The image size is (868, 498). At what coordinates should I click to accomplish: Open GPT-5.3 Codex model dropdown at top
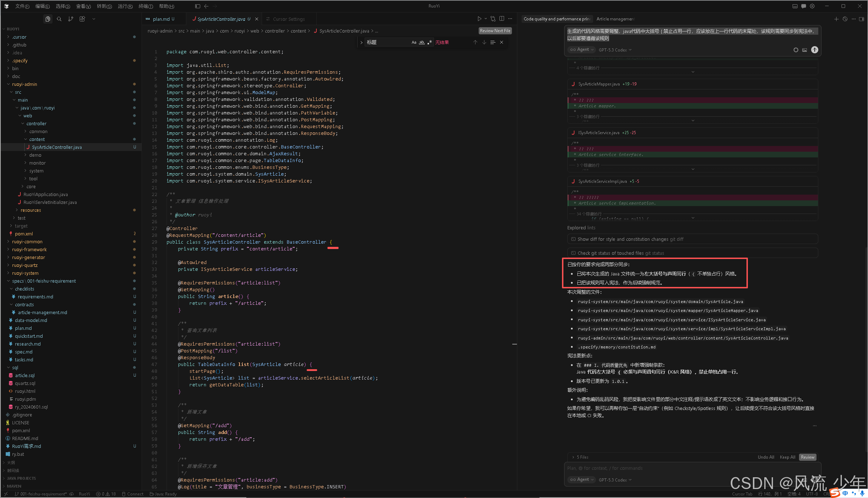[x=615, y=50]
